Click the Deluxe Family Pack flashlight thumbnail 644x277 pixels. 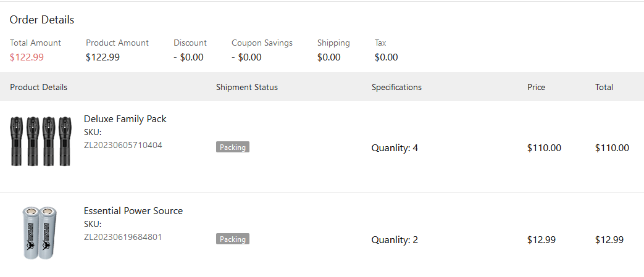41,141
